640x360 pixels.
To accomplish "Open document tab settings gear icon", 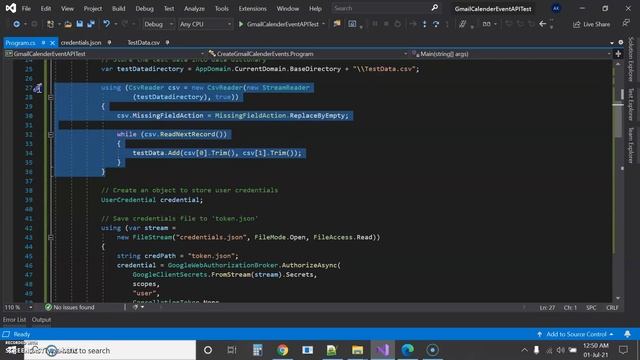I will 621,42.
